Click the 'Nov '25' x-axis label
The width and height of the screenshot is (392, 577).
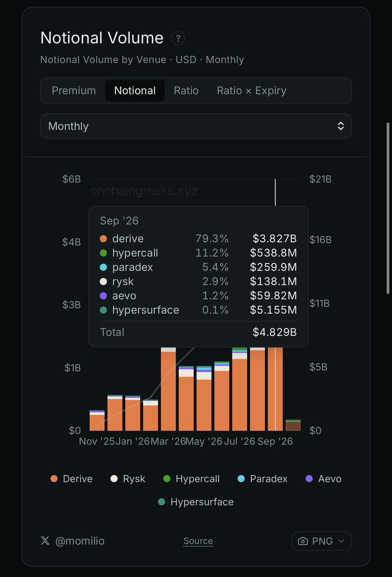click(x=97, y=441)
